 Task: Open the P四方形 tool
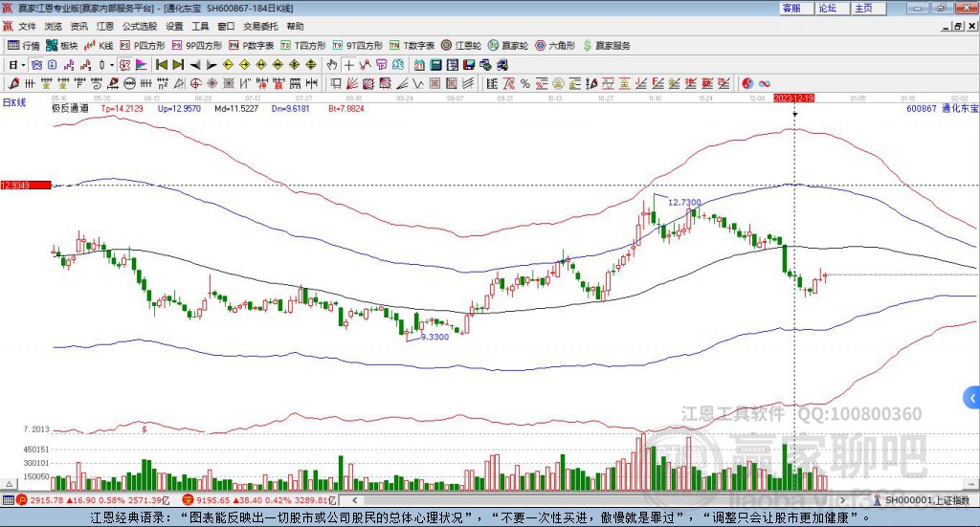143,46
